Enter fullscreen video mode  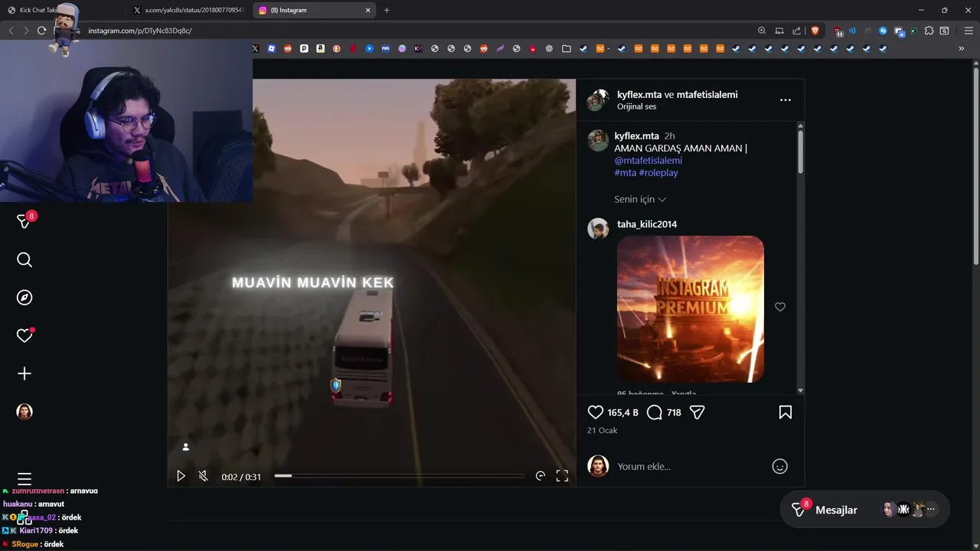562,476
